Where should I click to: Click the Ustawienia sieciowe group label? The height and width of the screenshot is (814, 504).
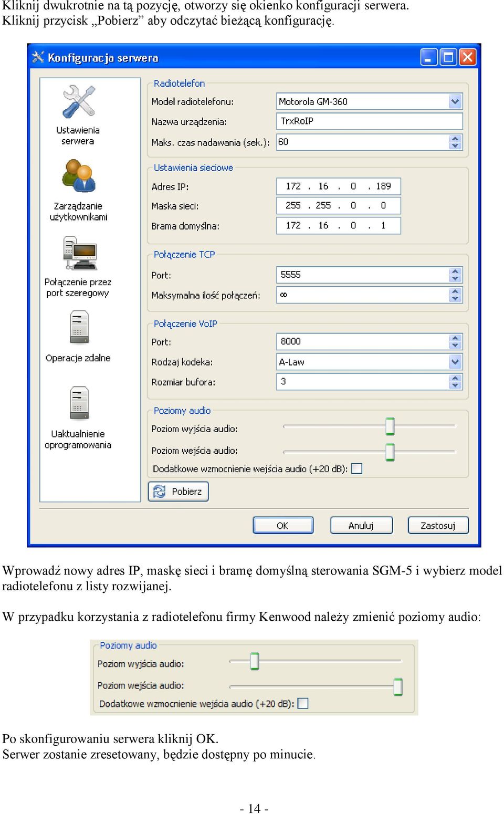pyautogui.click(x=193, y=168)
